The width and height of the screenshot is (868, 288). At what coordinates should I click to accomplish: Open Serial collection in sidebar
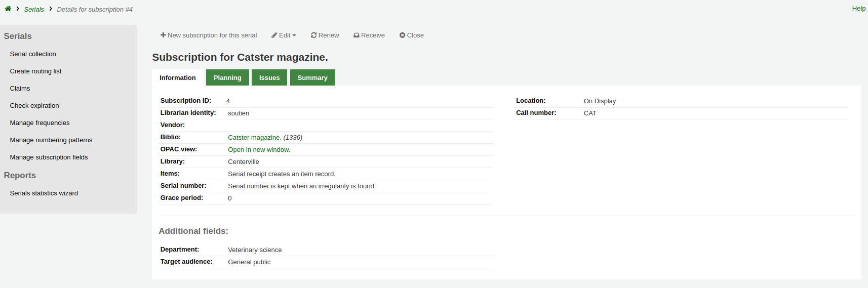coord(33,54)
